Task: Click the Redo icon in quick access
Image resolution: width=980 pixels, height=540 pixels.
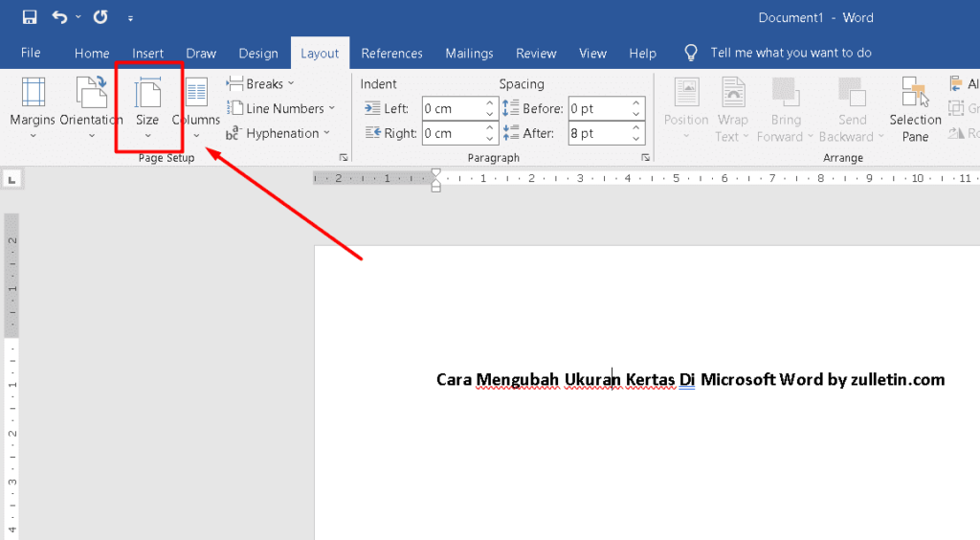Action: pos(100,17)
